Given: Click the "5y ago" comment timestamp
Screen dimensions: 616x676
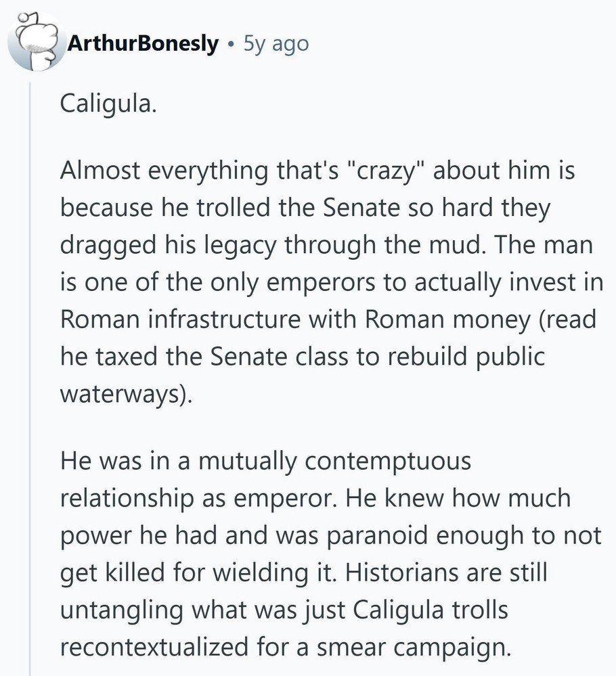Looking at the screenshot, I should pyautogui.click(x=276, y=45).
